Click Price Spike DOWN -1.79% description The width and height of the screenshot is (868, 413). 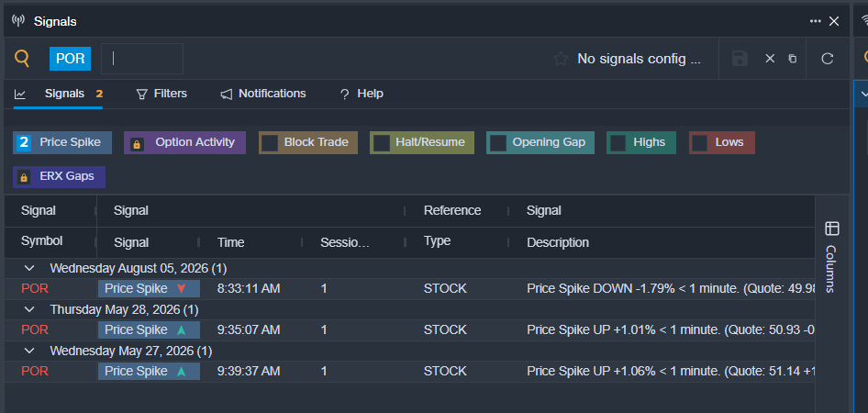tap(671, 288)
